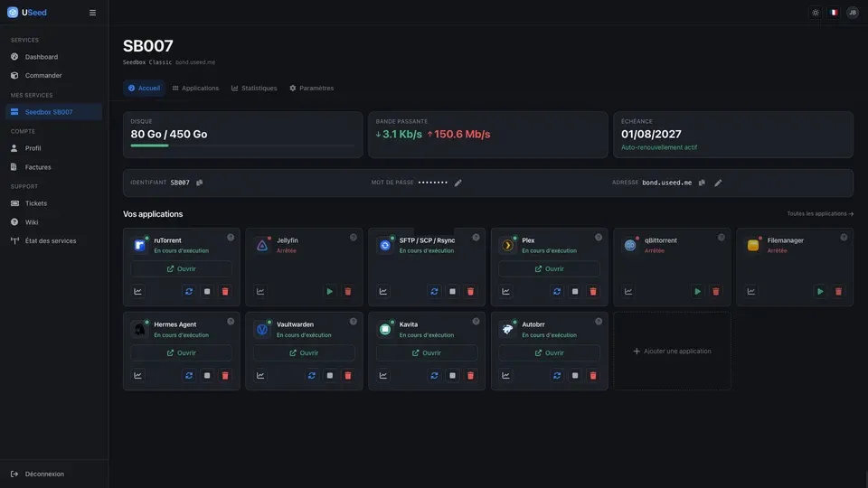Start Jellyfin with play button
This screenshot has height=488, width=868.
(x=329, y=292)
